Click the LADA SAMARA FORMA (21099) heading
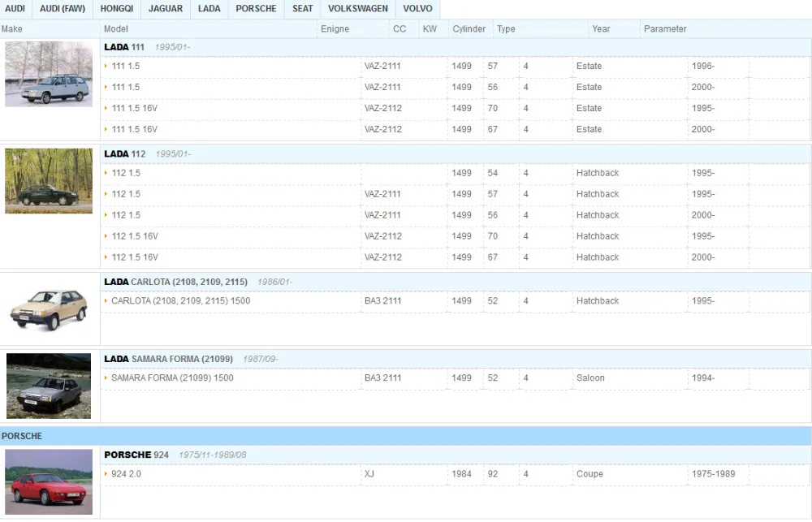This screenshot has height=522, width=812. pos(168,359)
